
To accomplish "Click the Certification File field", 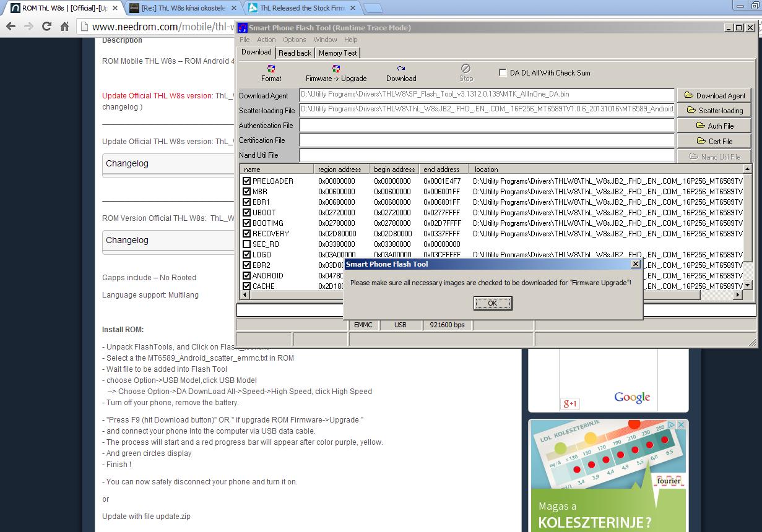I will point(487,140).
